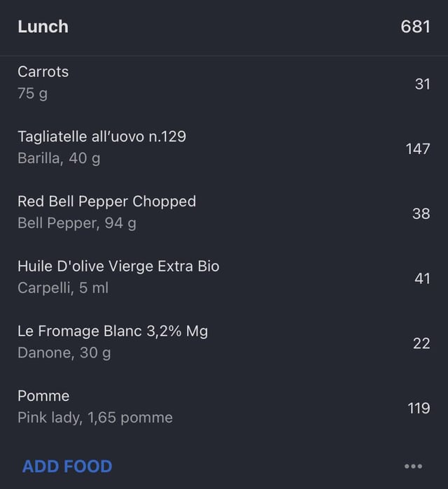Tap the Pink lady, 1,65 pomme serving detail
Screen dimensions: 448x489
click(x=95, y=418)
